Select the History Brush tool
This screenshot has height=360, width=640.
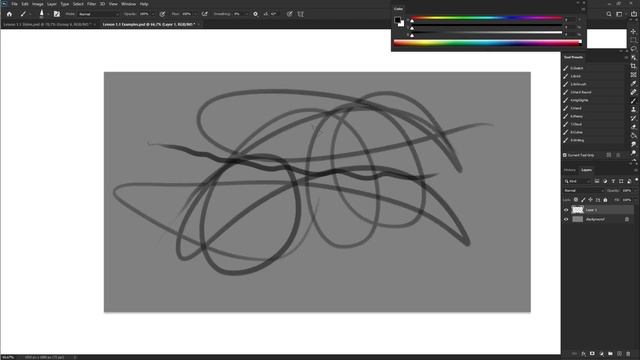[633, 118]
